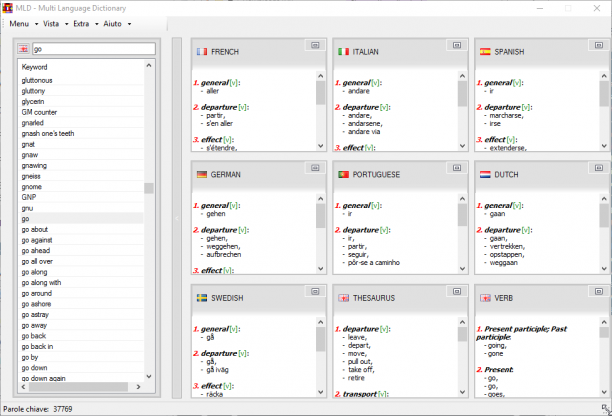Click keyword list horizontal scroll left arrow
The image size is (612, 416).
23,387
